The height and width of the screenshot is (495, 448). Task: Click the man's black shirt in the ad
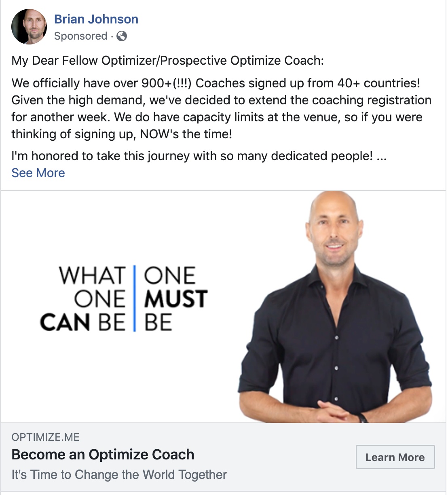pyautogui.click(x=336, y=344)
